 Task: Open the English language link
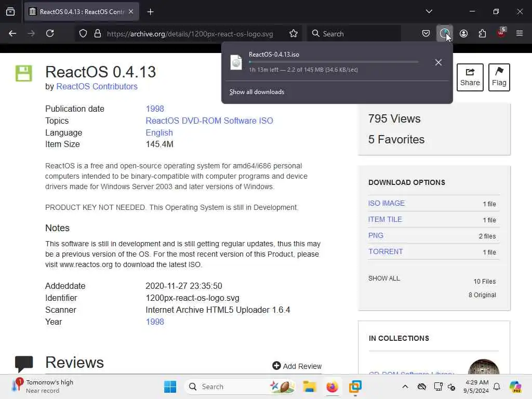159,132
